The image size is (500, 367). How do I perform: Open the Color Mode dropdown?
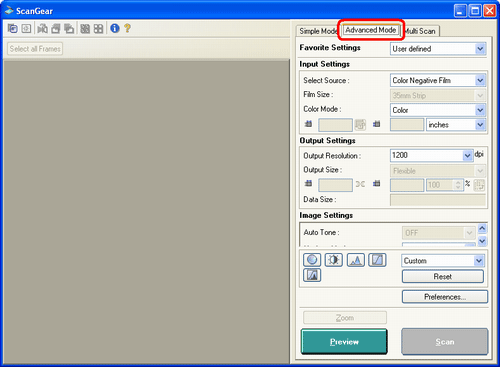click(x=438, y=110)
